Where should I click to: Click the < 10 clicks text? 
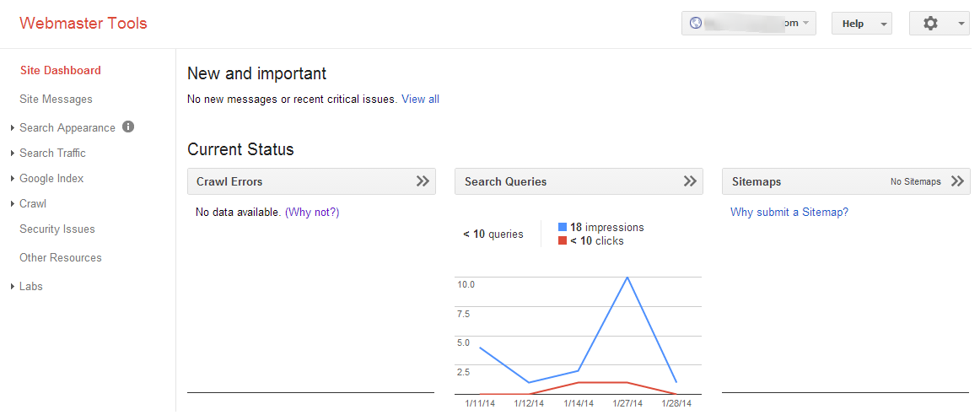tap(597, 241)
